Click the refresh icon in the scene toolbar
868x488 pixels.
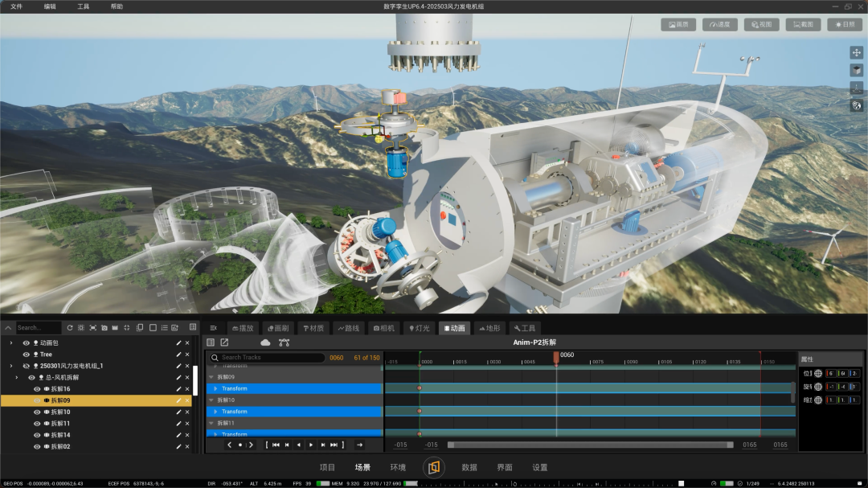(70, 328)
